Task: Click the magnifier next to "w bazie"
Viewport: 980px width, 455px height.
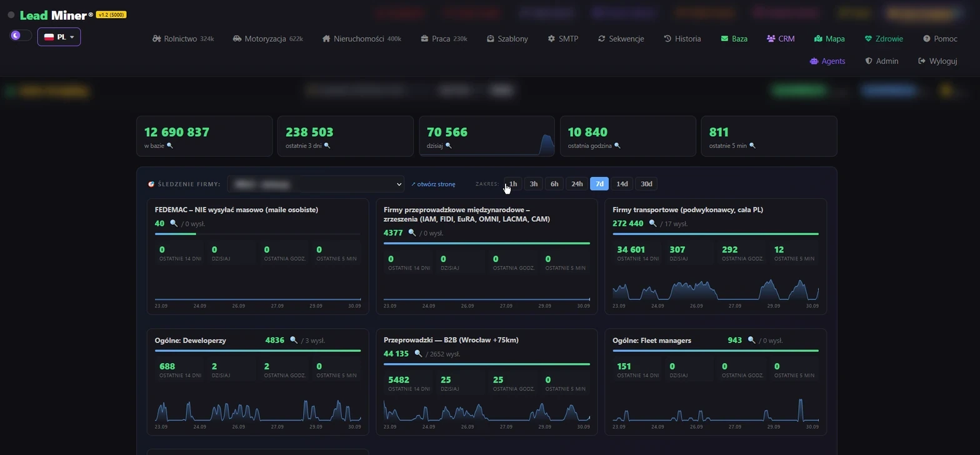Action: tap(169, 146)
